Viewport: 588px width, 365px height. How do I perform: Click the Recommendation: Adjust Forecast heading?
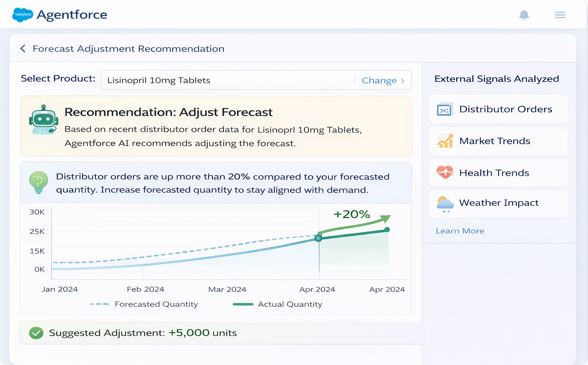pyautogui.click(x=169, y=112)
